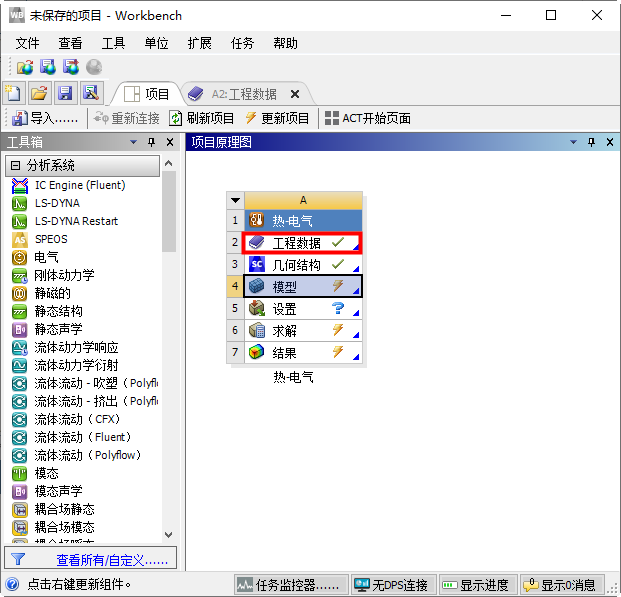621x597 pixels.
Task: Open the 任务监控器 job monitor
Action: tap(291, 585)
